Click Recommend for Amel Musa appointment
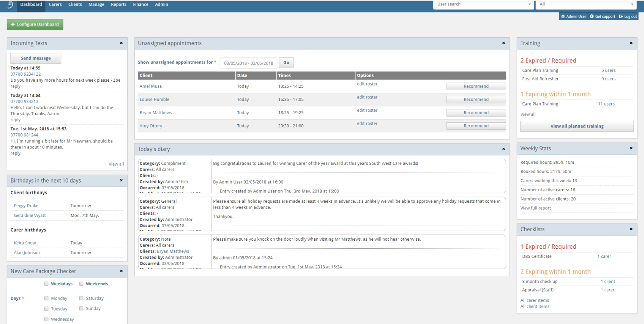 click(476, 86)
